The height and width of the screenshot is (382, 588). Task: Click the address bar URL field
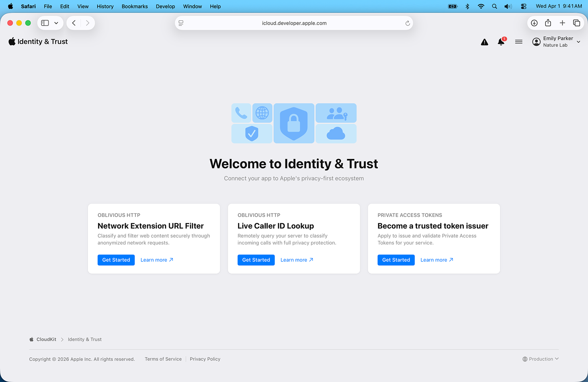(294, 23)
